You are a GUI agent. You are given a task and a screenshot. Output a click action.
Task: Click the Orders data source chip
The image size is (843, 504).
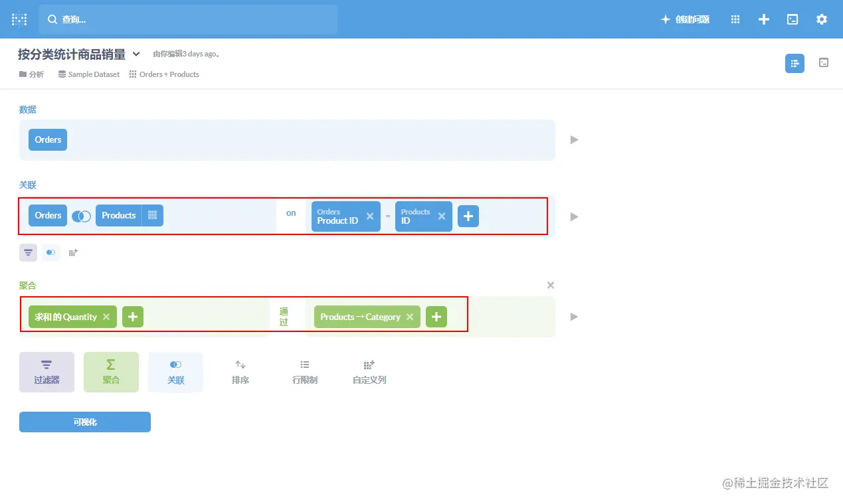pyautogui.click(x=48, y=139)
